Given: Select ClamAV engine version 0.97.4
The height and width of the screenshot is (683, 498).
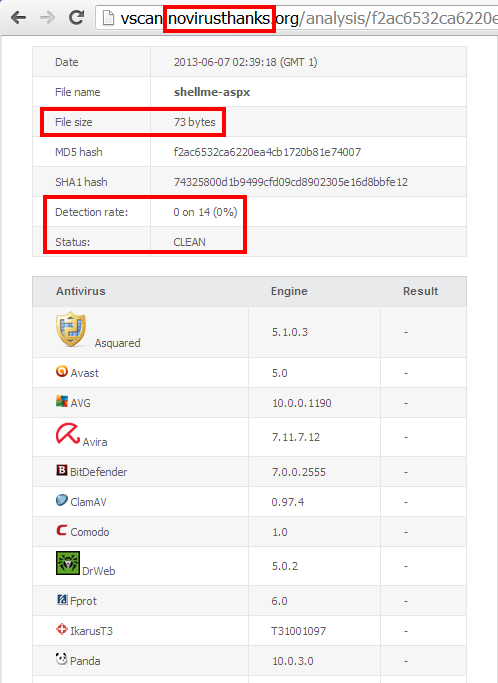Looking at the screenshot, I should (x=288, y=502).
